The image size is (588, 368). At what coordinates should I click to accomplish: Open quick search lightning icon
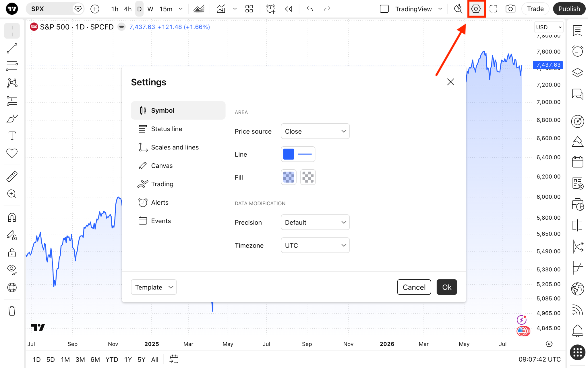(458, 9)
